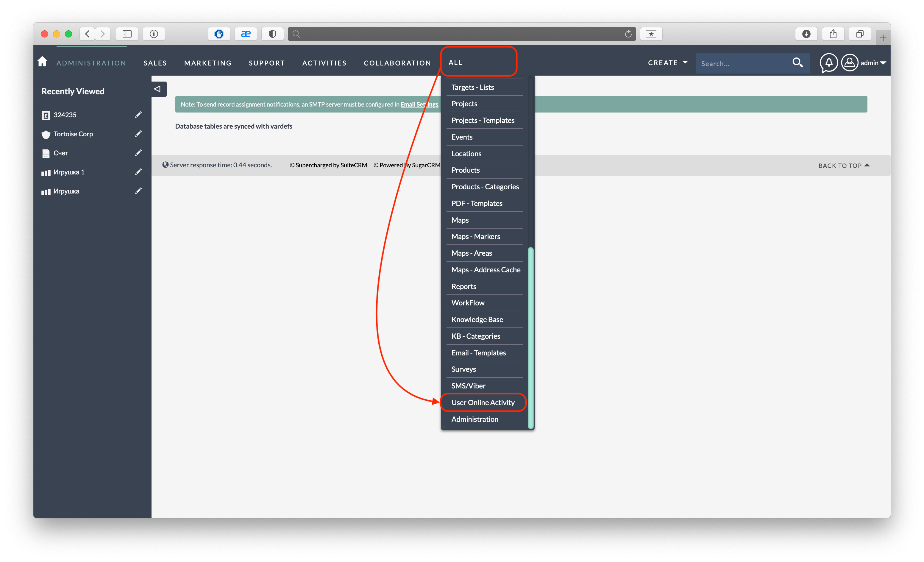This screenshot has width=924, height=562.
Task: Show the tab overview
Action: click(x=859, y=34)
